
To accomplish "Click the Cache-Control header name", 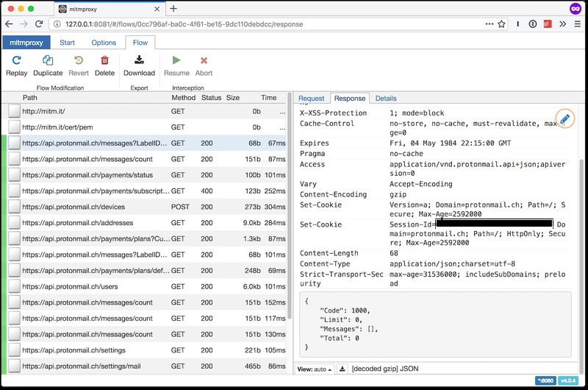I will tap(326, 124).
